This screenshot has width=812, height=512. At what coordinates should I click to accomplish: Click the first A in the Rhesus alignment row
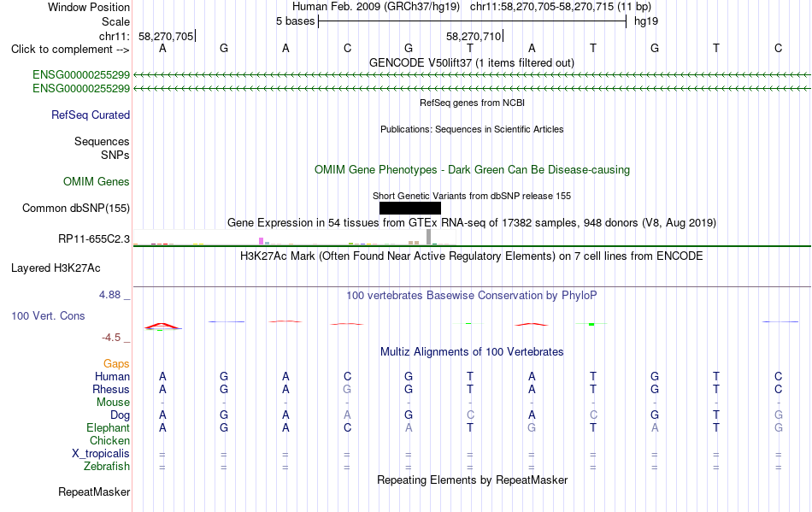tap(162, 389)
